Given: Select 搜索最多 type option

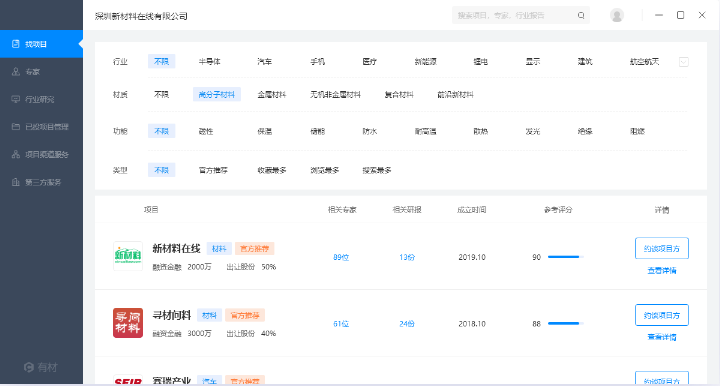Looking at the screenshot, I should point(377,170).
